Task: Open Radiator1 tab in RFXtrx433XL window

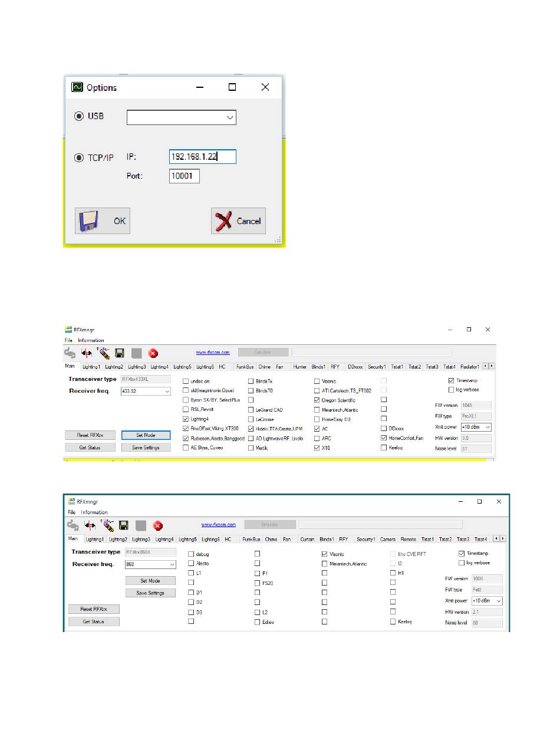Action: click(469, 367)
